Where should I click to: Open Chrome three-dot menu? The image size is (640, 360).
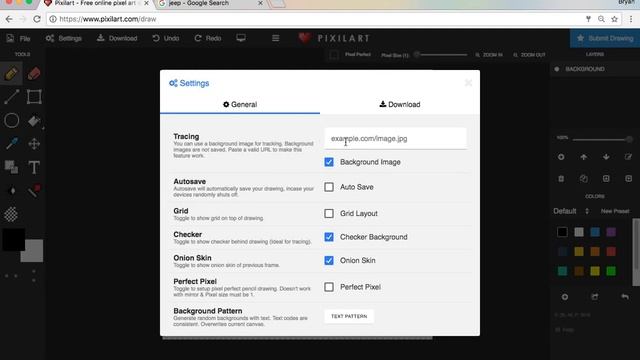[x=631, y=19]
